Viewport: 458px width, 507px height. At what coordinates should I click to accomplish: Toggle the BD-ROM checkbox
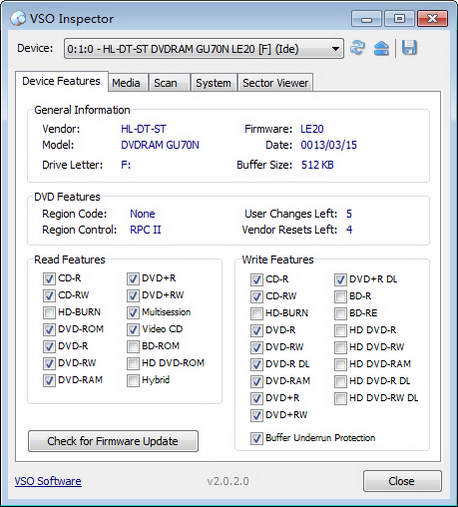pyautogui.click(x=133, y=346)
